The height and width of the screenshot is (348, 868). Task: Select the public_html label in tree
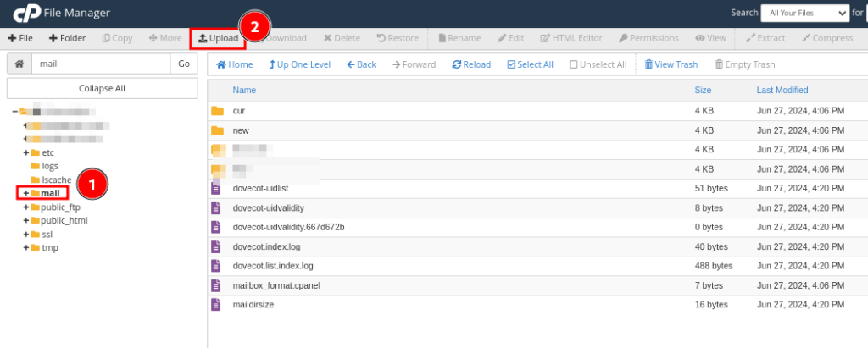[x=64, y=220]
